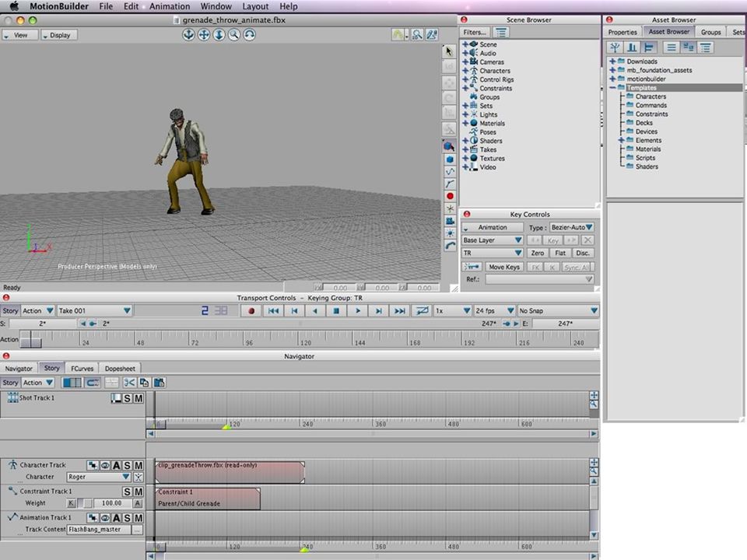
Task: Open the Take 001 dropdown
Action: coord(94,311)
